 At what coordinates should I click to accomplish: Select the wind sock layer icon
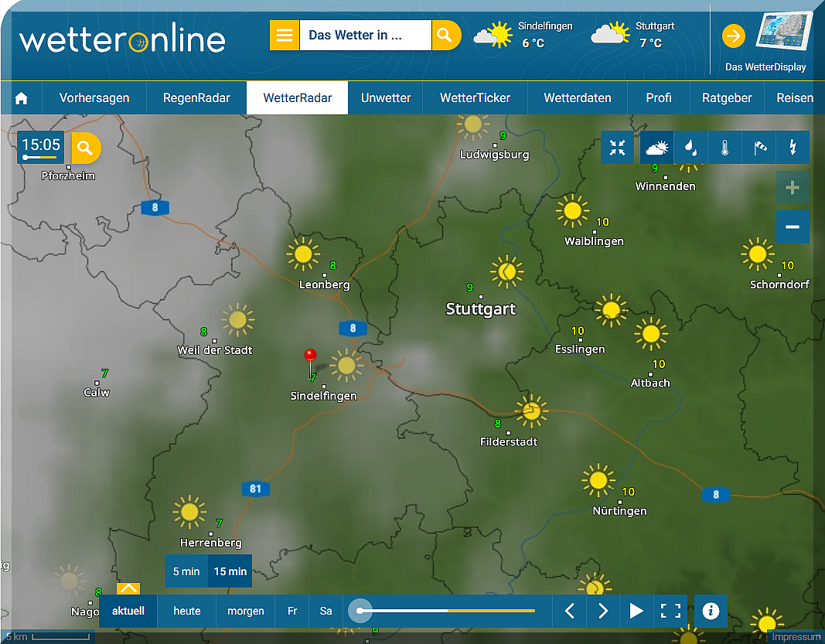pyautogui.click(x=759, y=148)
